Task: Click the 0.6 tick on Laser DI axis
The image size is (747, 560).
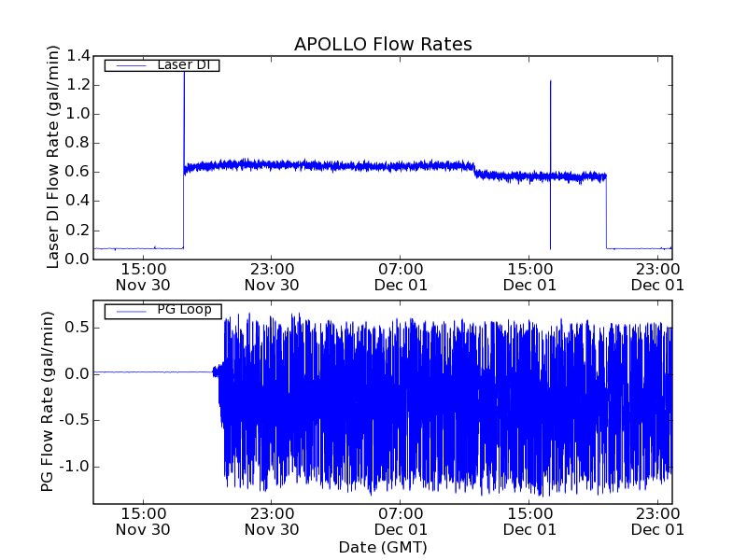Action: click(78, 173)
